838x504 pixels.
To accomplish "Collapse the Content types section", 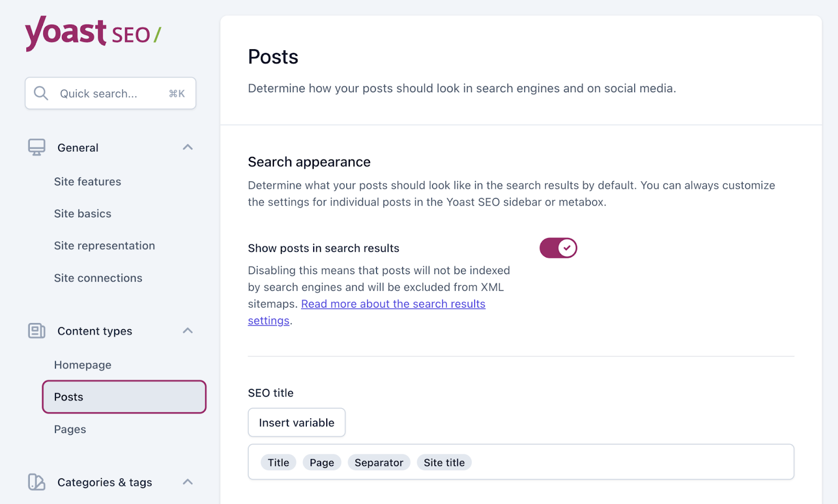I will 188,331.
